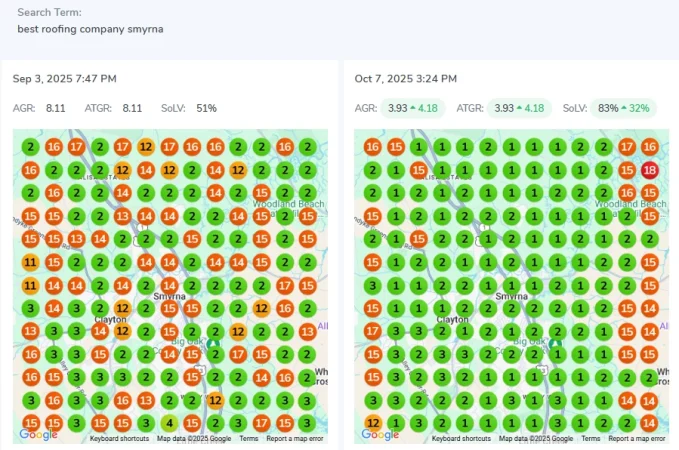
Task: Select the 'best roofing company smyrna' search term text
Action: point(91,29)
